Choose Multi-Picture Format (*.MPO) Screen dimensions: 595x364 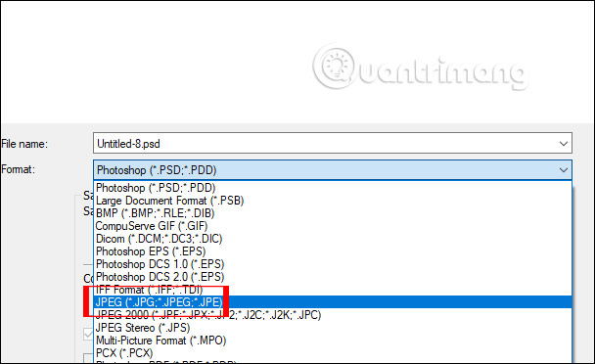[333, 341]
